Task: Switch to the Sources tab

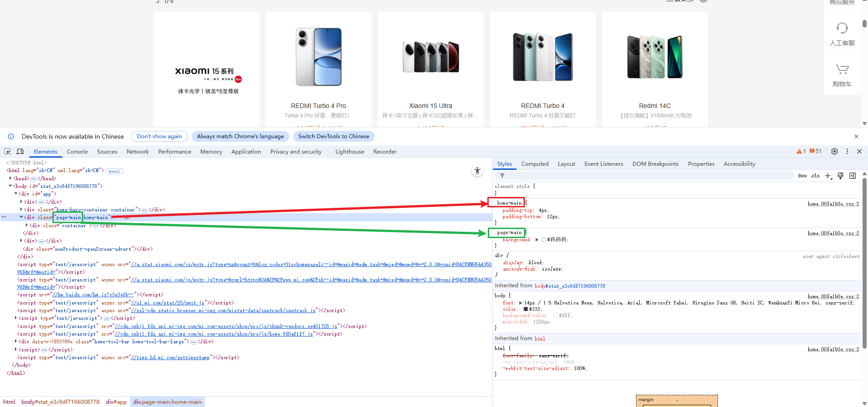Action: (107, 152)
